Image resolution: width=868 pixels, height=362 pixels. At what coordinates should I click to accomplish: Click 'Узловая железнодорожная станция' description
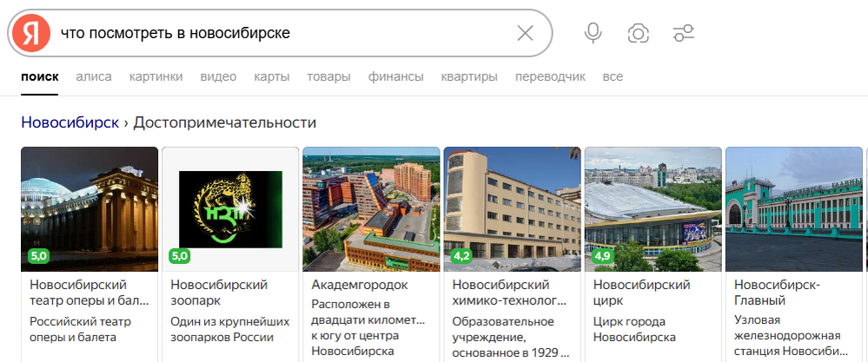(x=791, y=335)
